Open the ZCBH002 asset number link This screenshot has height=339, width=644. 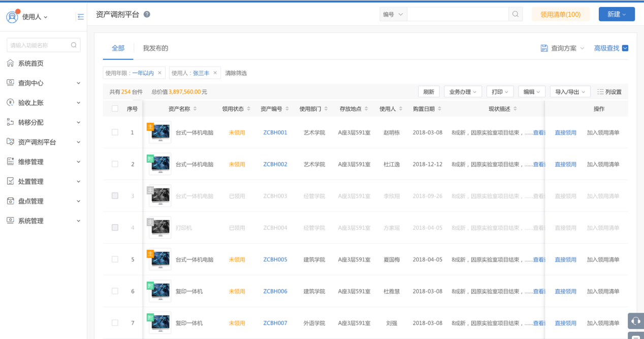pyautogui.click(x=275, y=164)
